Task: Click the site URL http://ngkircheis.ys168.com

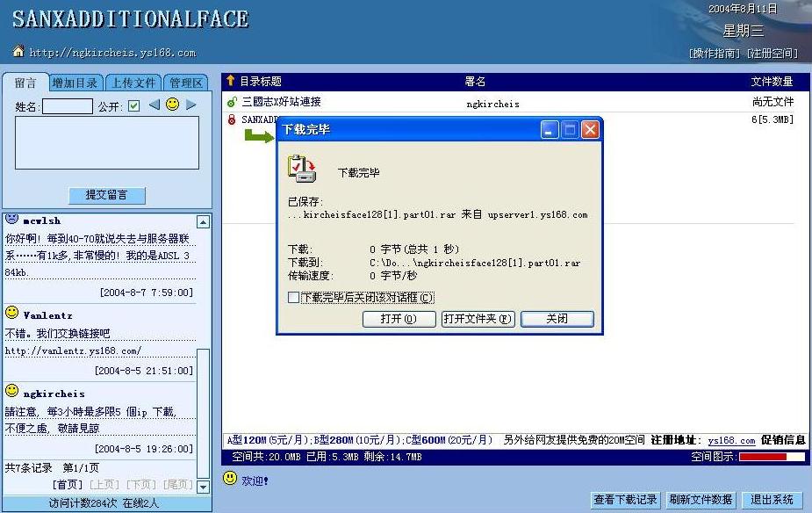Action: pyautogui.click(x=112, y=53)
